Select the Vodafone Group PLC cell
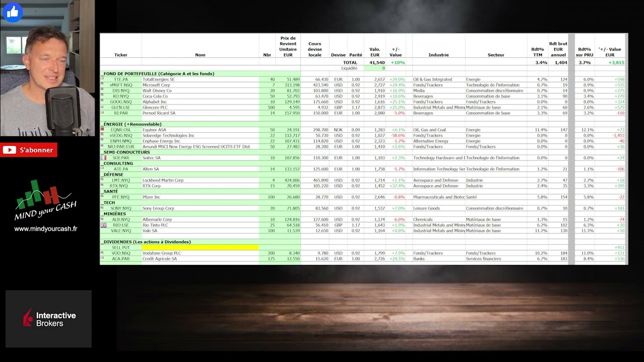 pos(200,253)
